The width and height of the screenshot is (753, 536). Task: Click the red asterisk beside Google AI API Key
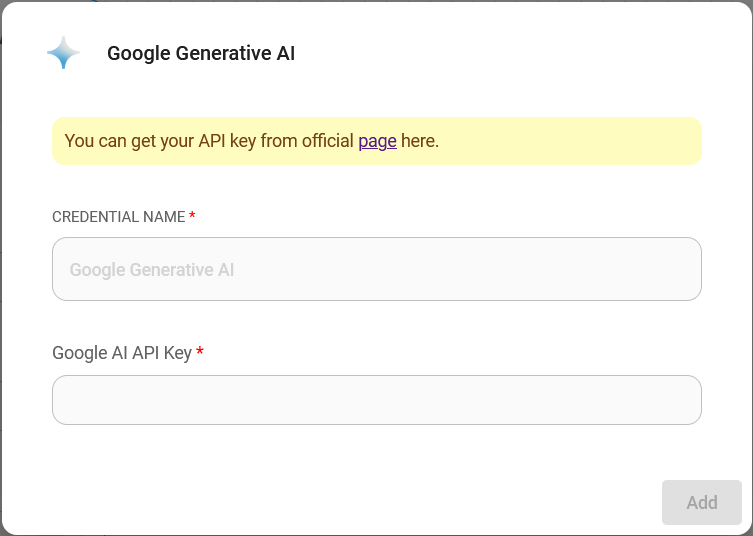click(x=200, y=352)
